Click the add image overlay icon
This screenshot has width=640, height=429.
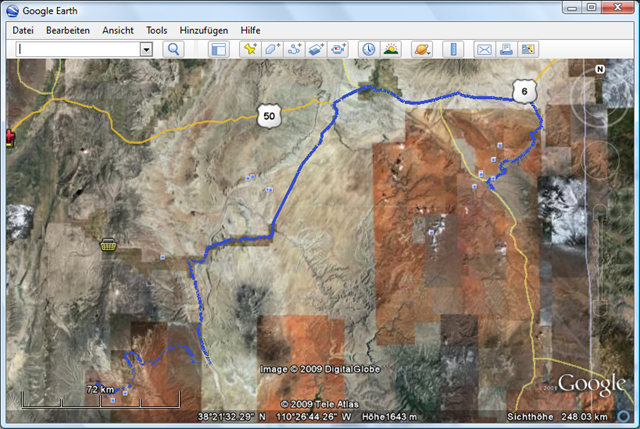317,49
